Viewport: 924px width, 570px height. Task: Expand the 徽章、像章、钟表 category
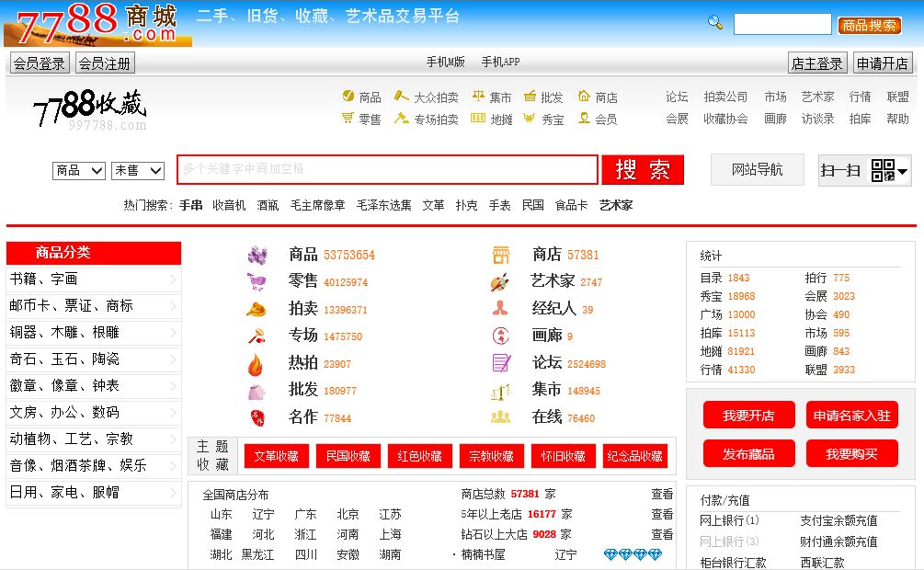(94, 385)
